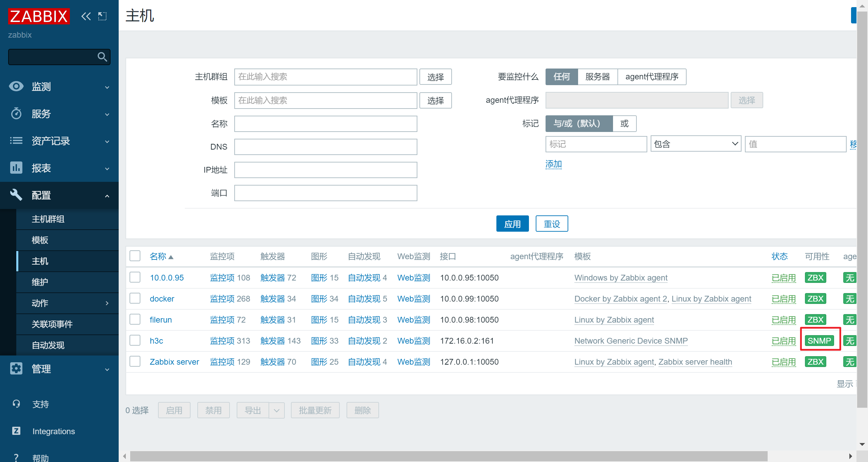Screen dimensions: 868x462
Task: Select 或 tag evaluation option
Action: tap(624, 123)
